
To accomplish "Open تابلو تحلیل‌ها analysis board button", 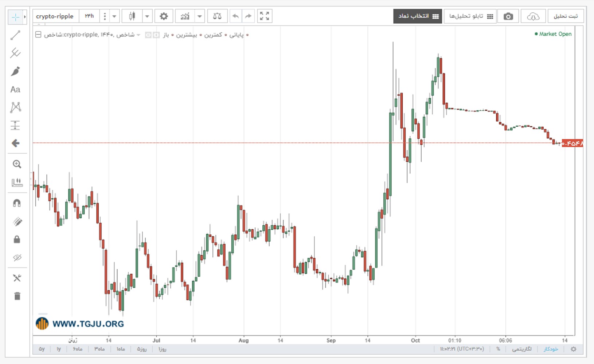I will tap(470, 16).
